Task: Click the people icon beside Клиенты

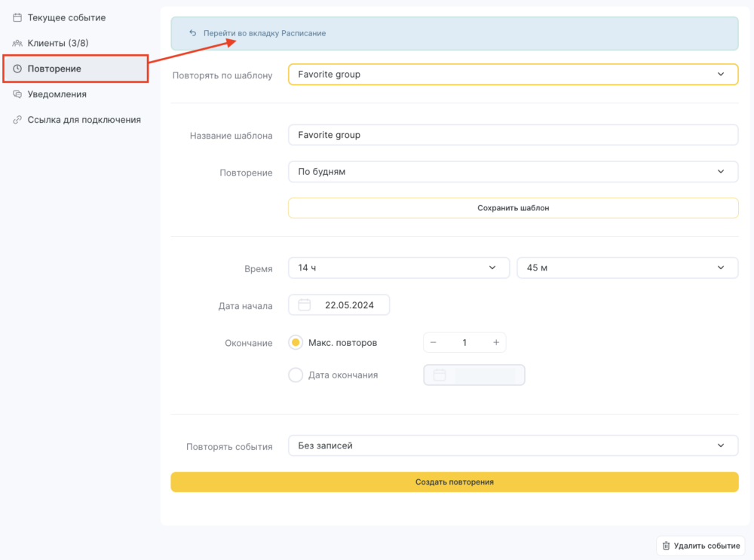Action: pos(17,43)
